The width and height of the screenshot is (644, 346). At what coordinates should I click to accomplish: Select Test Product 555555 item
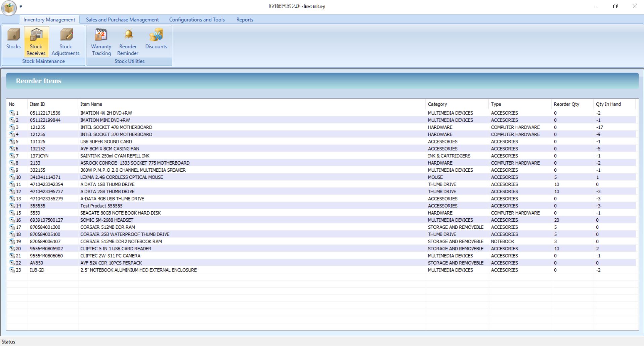pyautogui.click(x=101, y=206)
